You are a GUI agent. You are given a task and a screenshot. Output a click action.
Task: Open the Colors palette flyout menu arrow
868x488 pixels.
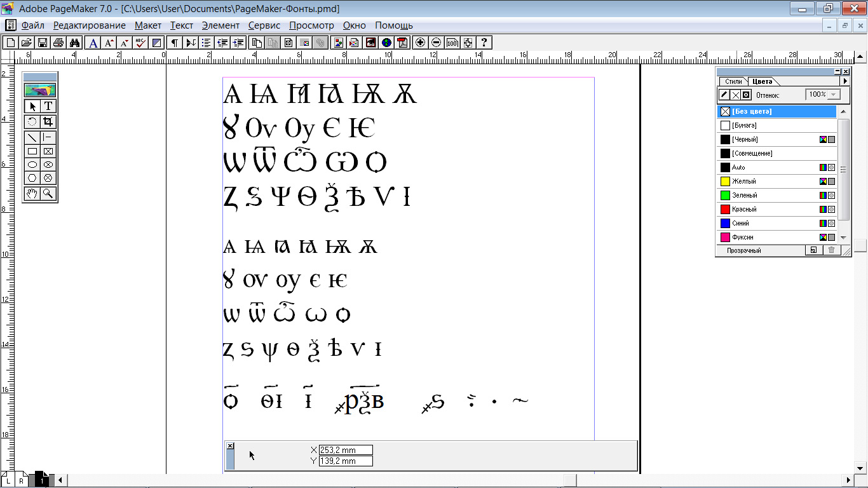[x=844, y=81]
